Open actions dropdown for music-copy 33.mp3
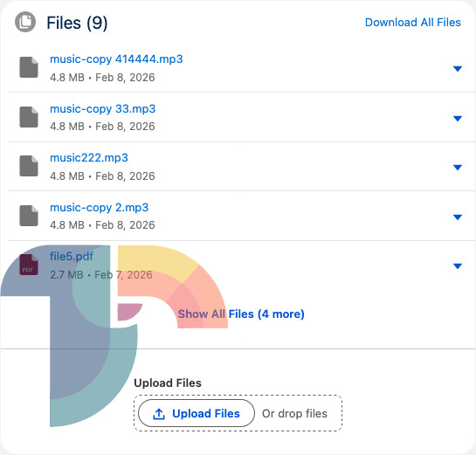The height and width of the screenshot is (455, 476). point(458,119)
